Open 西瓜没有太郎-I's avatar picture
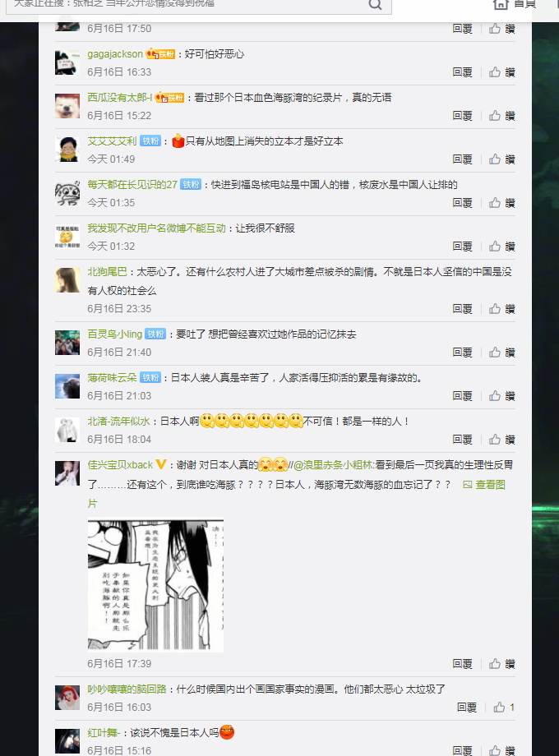 (x=67, y=107)
